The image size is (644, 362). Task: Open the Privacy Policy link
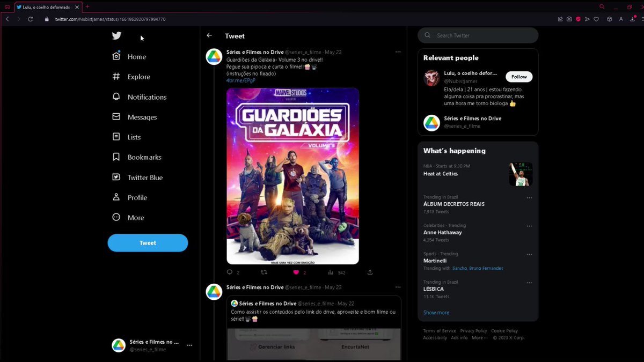click(x=473, y=331)
